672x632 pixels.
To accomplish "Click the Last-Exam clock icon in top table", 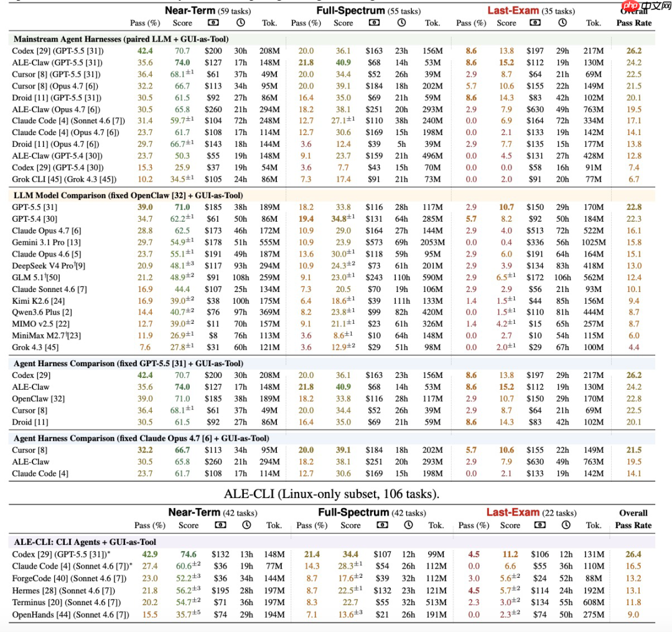I will [x=562, y=22].
